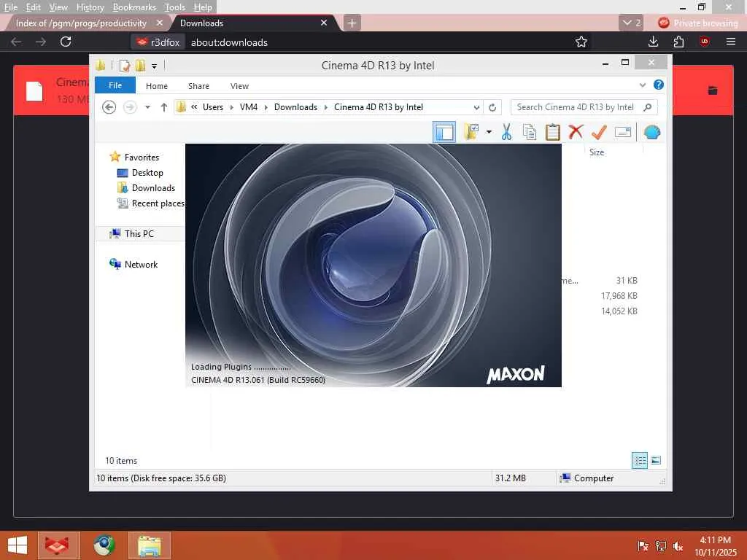Open the Bookmarks menu in Firefox
This screenshot has height=560, width=747.
pos(134,7)
